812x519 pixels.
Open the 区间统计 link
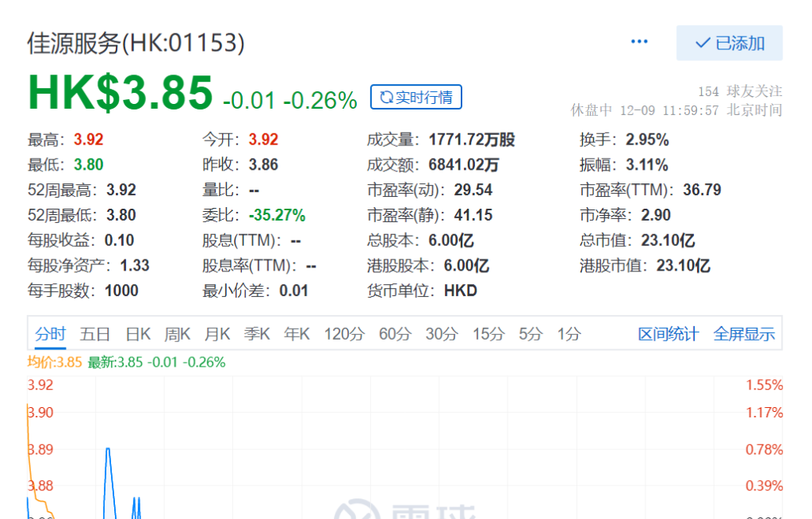pos(668,334)
